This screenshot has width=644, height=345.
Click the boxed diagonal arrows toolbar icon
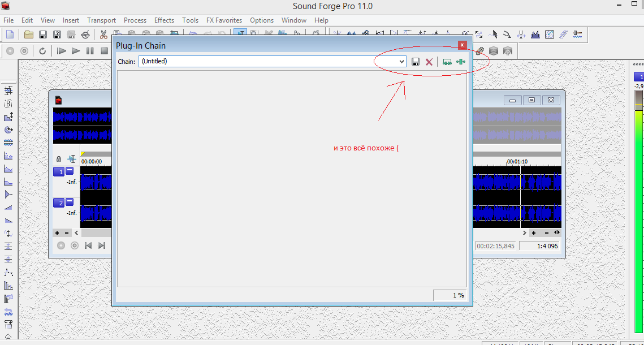550,34
